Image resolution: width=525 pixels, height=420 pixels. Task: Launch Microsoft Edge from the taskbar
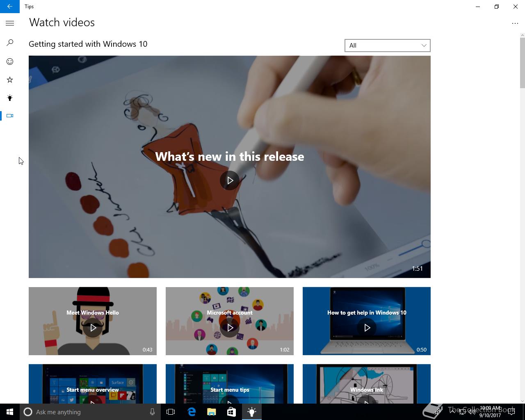point(192,412)
